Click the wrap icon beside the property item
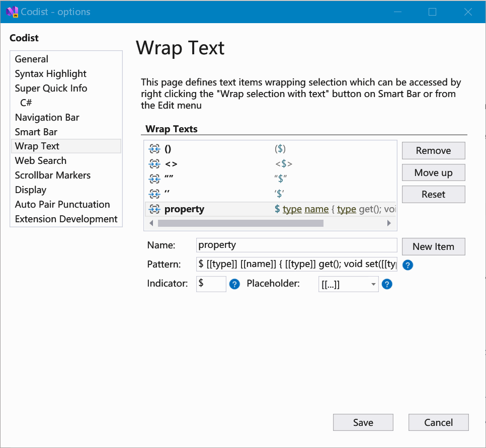 (154, 209)
